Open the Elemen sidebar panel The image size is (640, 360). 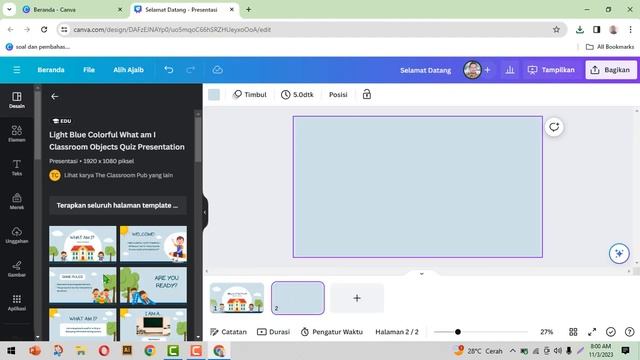click(x=17, y=134)
